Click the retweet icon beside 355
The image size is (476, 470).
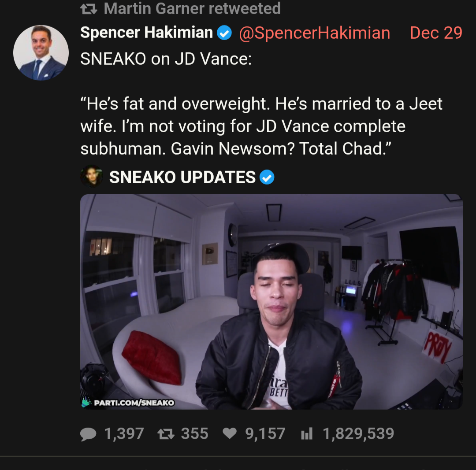point(166,434)
